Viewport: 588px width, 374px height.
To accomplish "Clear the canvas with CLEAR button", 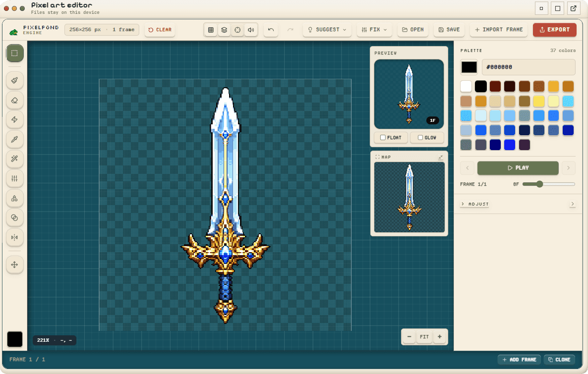I will [x=160, y=30].
